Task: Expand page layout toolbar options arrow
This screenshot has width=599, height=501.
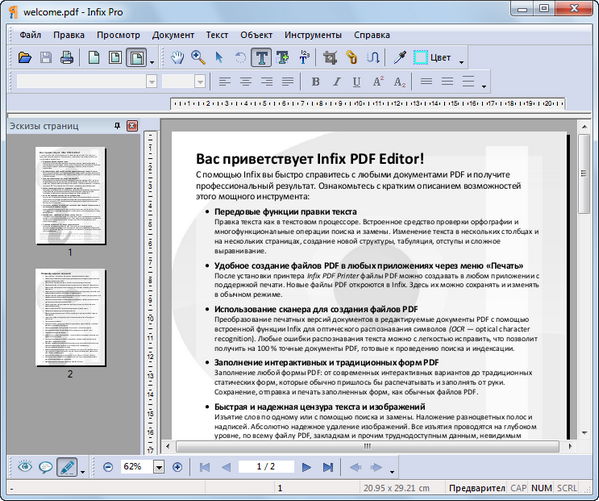Action: coord(152,62)
